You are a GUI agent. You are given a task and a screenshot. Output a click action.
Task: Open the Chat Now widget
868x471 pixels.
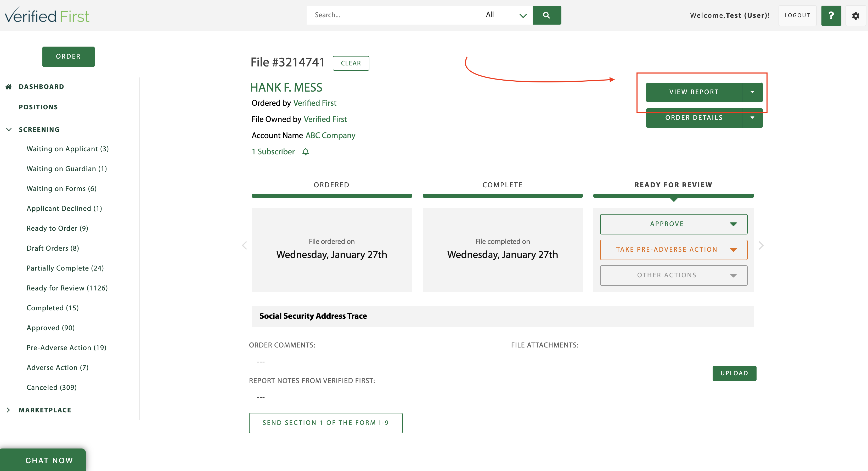43,460
